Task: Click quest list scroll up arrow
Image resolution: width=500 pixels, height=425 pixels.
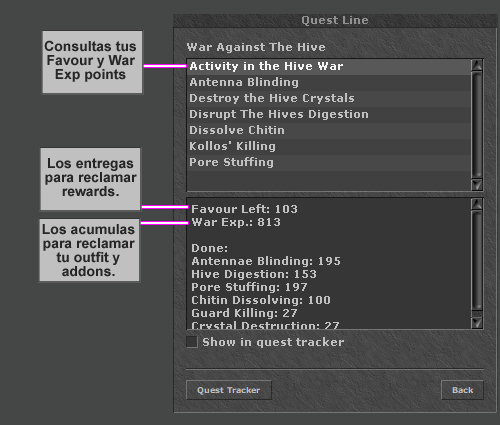Action: 477,65
